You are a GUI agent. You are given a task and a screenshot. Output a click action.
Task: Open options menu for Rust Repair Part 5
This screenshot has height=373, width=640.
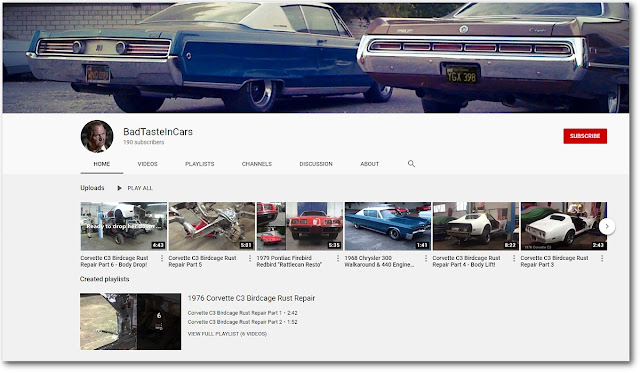[250, 258]
